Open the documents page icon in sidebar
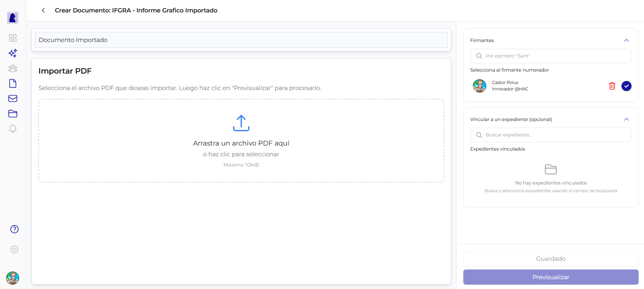This screenshot has height=289, width=644. pyautogui.click(x=13, y=83)
